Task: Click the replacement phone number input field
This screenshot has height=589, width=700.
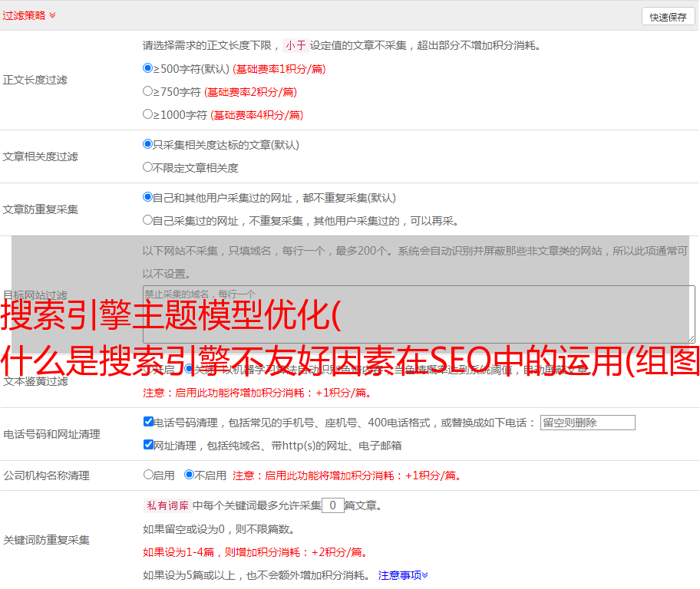Action: 587,423
